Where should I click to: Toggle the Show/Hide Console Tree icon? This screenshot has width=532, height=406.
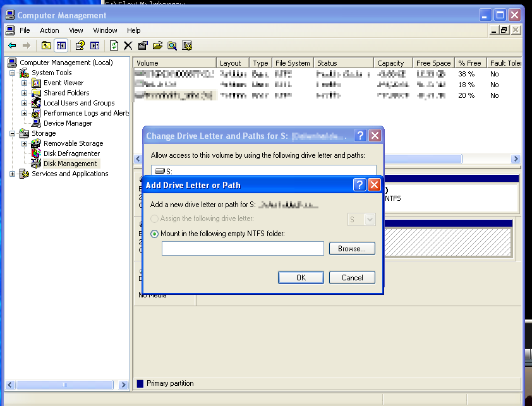tap(61, 45)
